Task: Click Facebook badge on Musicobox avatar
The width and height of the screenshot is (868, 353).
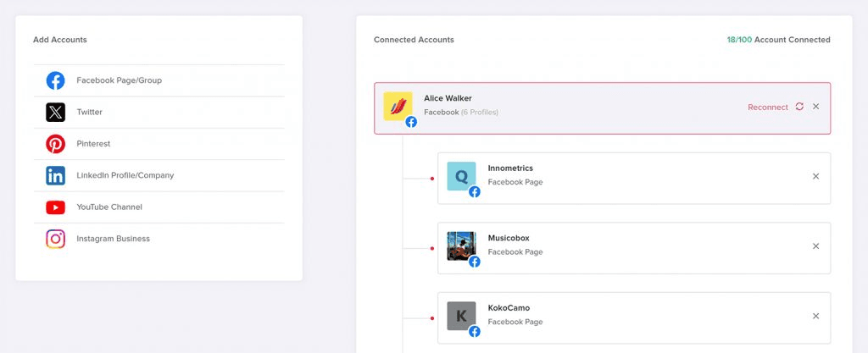Action: pyautogui.click(x=475, y=262)
